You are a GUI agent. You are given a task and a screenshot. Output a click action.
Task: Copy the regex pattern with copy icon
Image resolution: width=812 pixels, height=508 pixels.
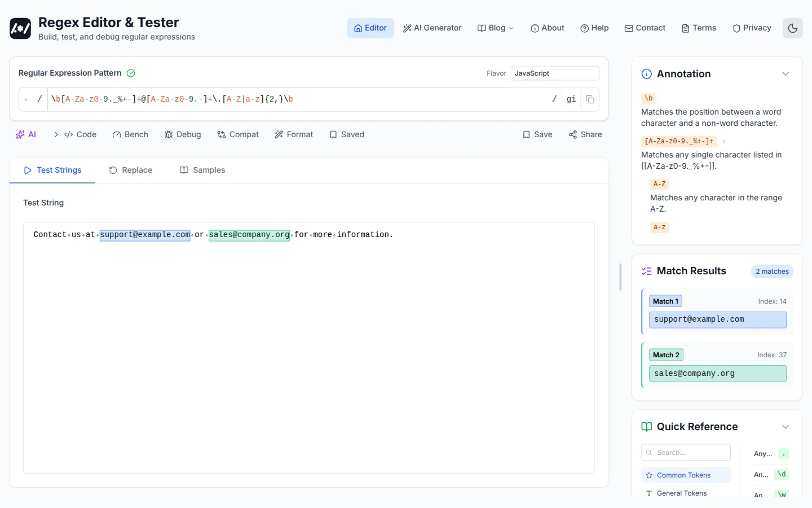(x=590, y=99)
